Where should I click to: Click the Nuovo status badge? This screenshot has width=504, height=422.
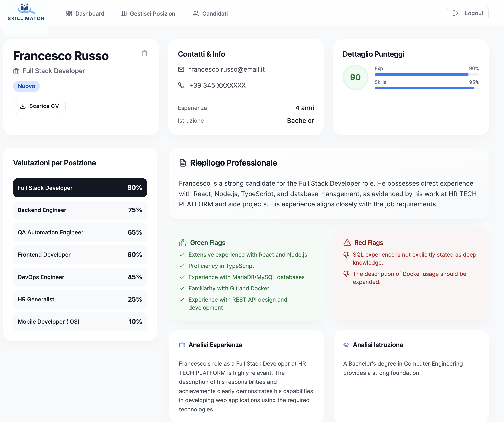pyautogui.click(x=26, y=86)
